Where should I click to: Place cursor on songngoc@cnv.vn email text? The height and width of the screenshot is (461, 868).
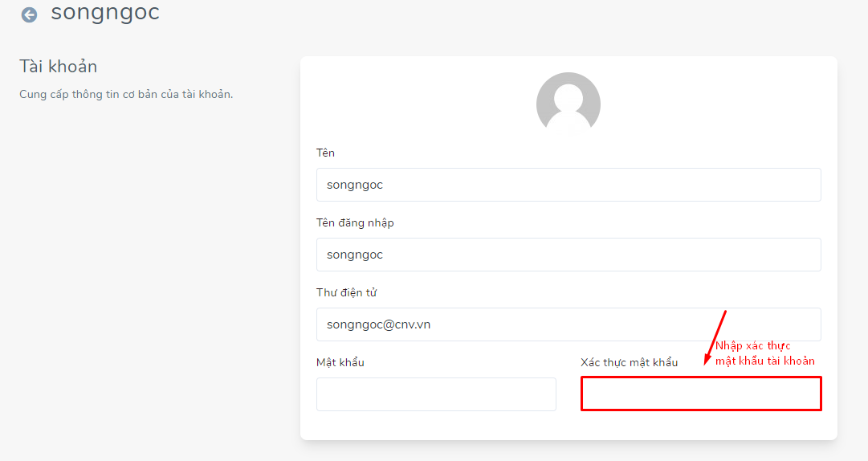pyautogui.click(x=379, y=324)
